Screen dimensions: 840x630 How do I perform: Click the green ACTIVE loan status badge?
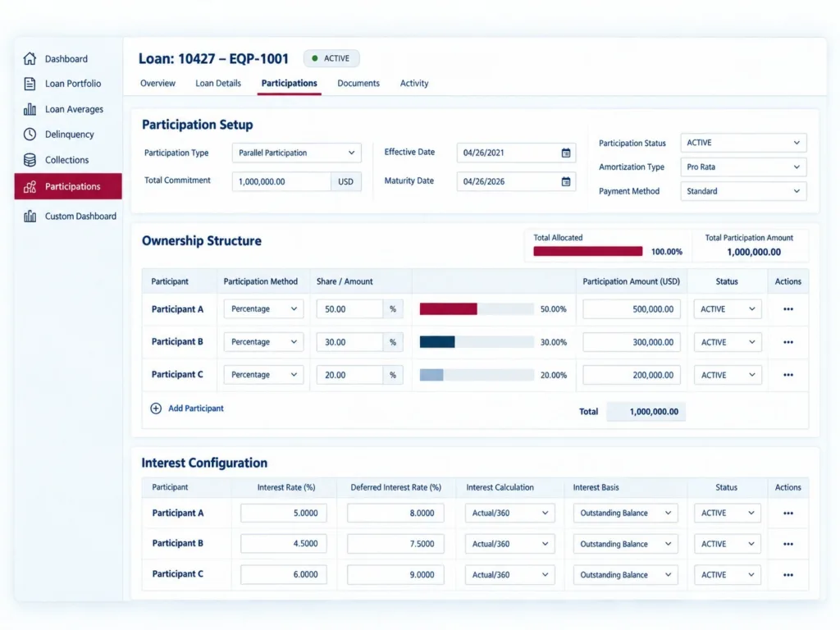coord(331,58)
